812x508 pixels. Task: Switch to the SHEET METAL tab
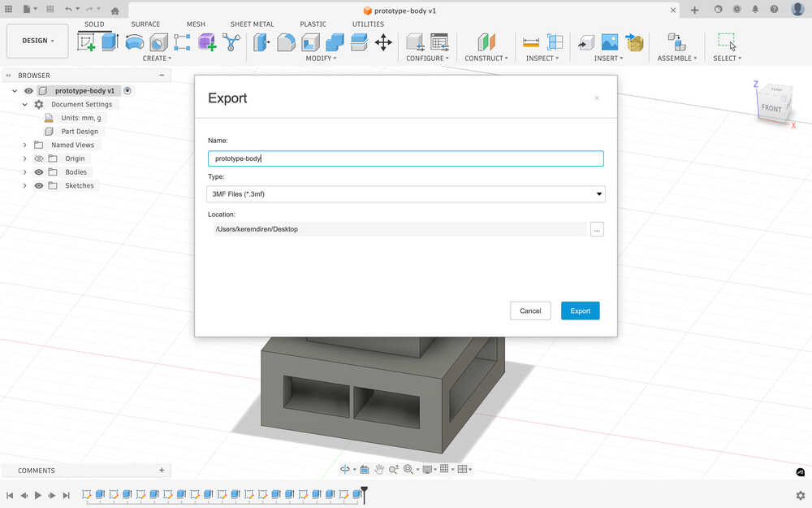[x=252, y=24]
